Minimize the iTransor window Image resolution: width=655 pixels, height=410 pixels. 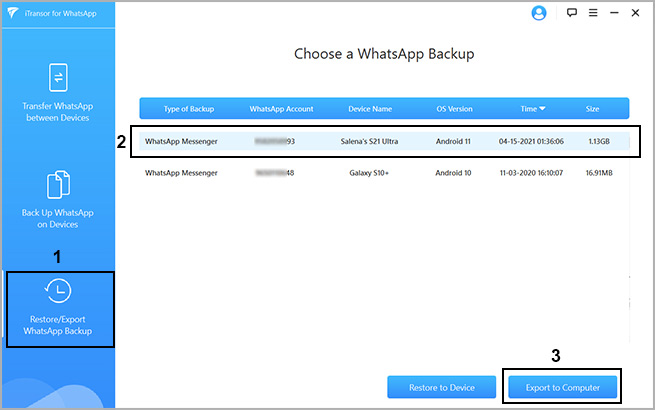613,13
